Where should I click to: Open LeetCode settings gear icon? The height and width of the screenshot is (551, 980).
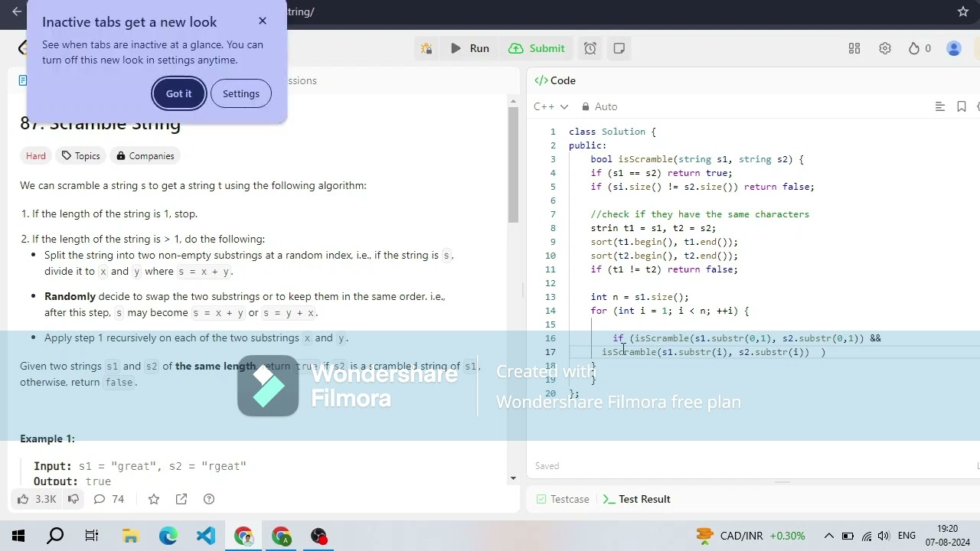[885, 48]
